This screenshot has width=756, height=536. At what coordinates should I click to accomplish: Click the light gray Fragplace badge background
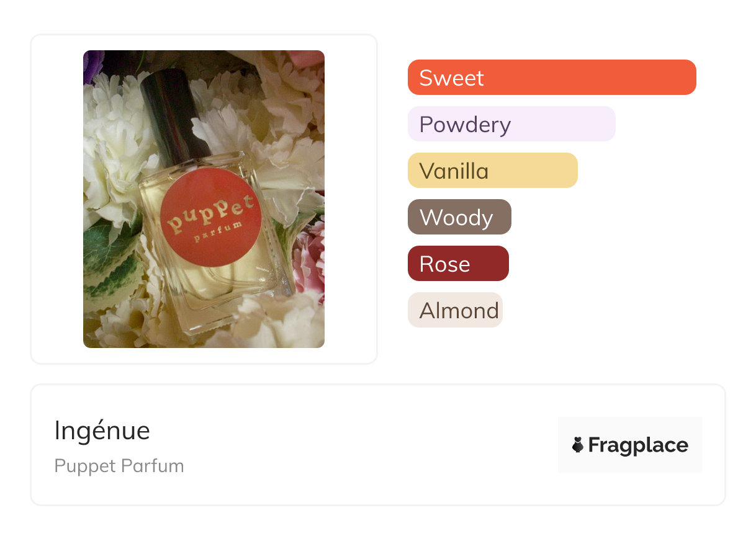point(630,445)
